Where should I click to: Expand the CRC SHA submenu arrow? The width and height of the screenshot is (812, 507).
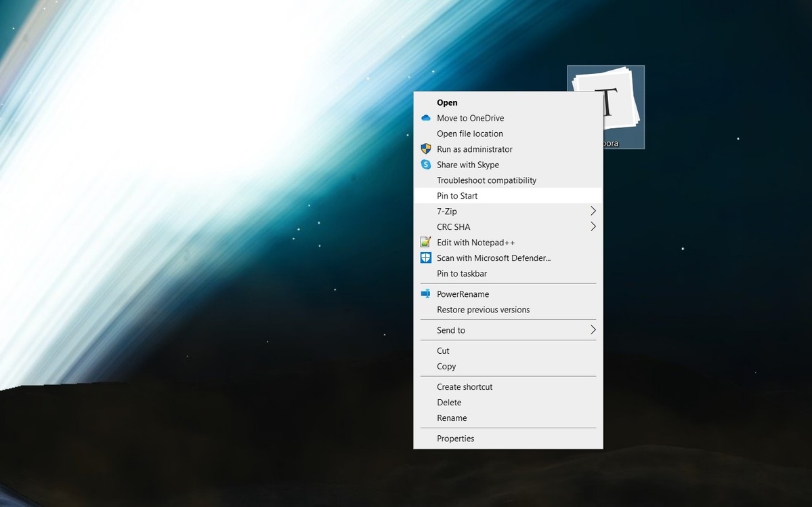click(x=593, y=227)
